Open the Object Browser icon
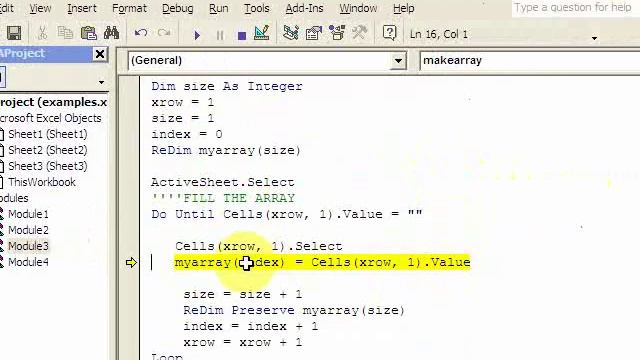Screen dimensions: 640x360 pos(337,33)
